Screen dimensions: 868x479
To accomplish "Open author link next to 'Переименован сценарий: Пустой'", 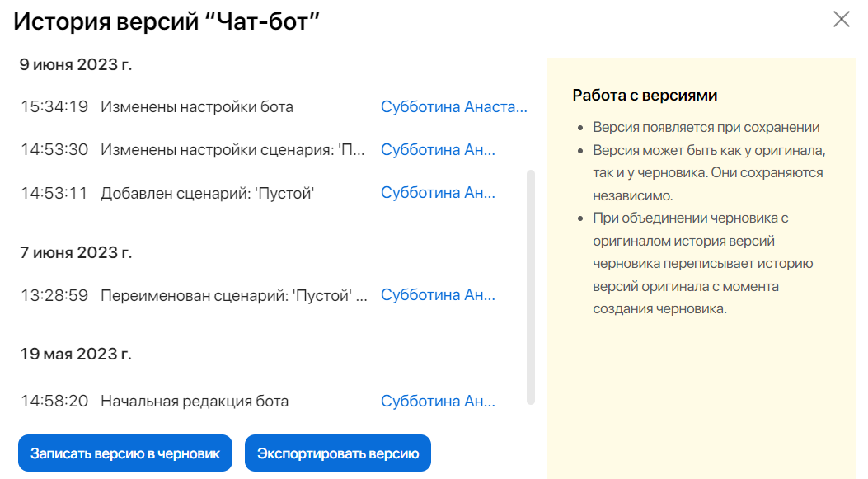I will tap(438, 294).
